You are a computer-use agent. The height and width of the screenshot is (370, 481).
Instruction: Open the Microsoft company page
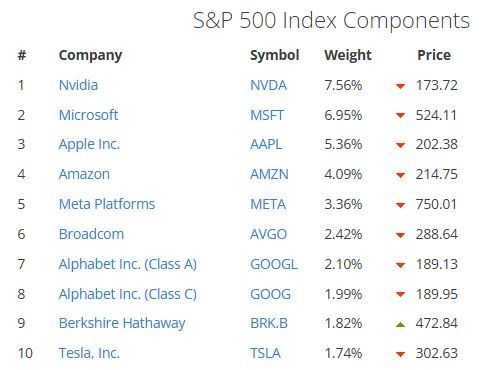pos(88,115)
